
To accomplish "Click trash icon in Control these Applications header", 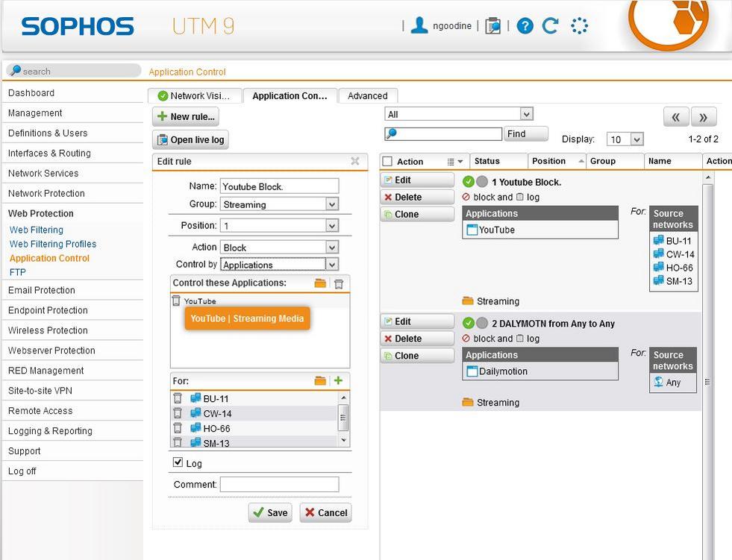I will coord(339,284).
